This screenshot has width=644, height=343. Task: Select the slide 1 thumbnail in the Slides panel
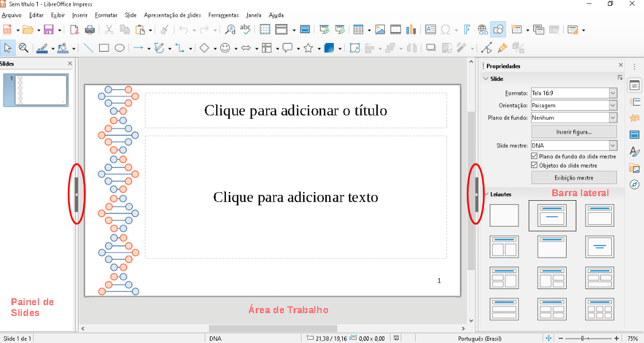tap(37, 90)
